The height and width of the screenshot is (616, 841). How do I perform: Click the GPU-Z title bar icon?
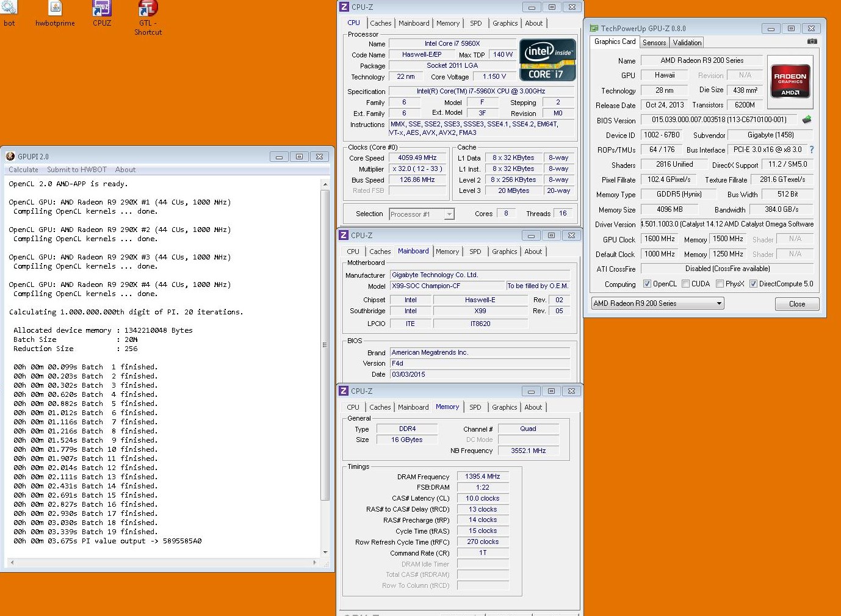click(594, 28)
